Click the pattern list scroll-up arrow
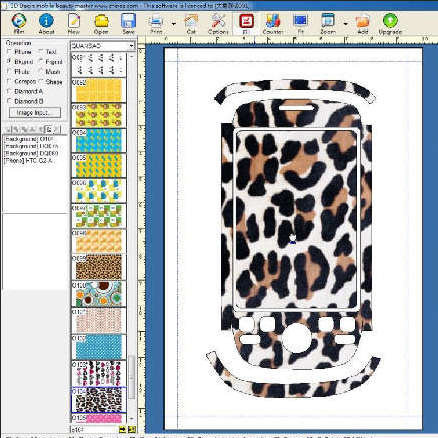Image resolution: width=438 pixels, height=438 pixels. [132, 57]
